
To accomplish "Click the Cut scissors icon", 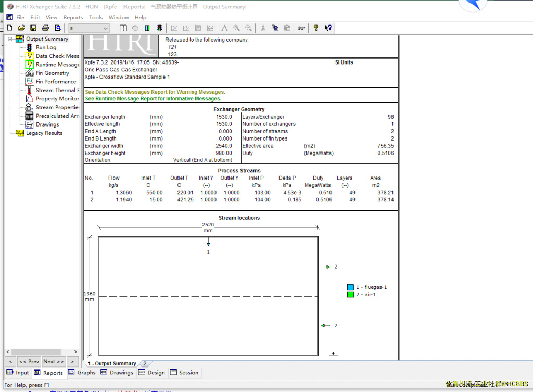I will click(x=263, y=28).
